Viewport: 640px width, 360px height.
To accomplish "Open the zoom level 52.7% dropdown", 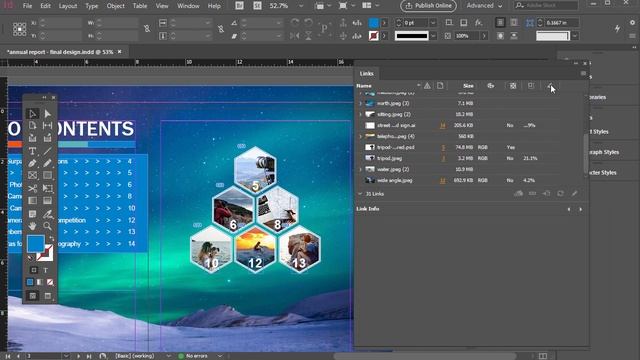I will point(301,6).
